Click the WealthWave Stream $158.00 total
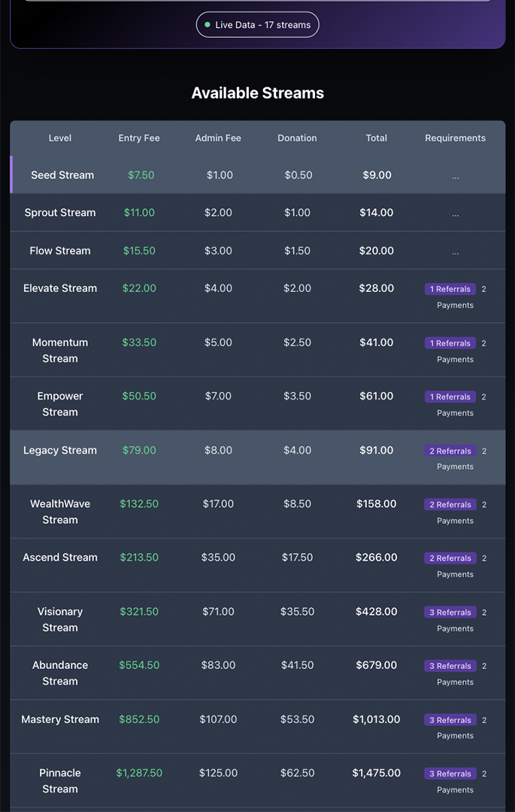Screen dimensions: 515x812 pos(376,503)
